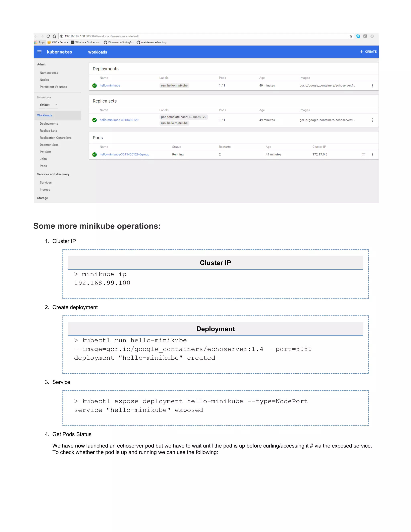Go to Services in the sidebar
The image size is (411, 532).
46,182
